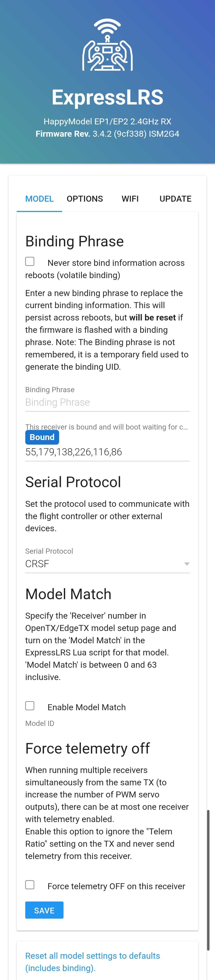Click the Model Match section heading

click(68, 594)
